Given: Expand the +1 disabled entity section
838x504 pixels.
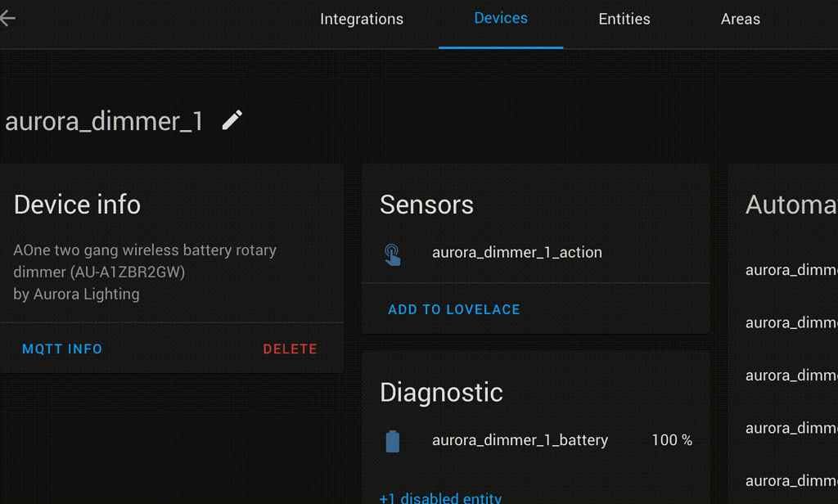Looking at the screenshot, I should (440, 497).
